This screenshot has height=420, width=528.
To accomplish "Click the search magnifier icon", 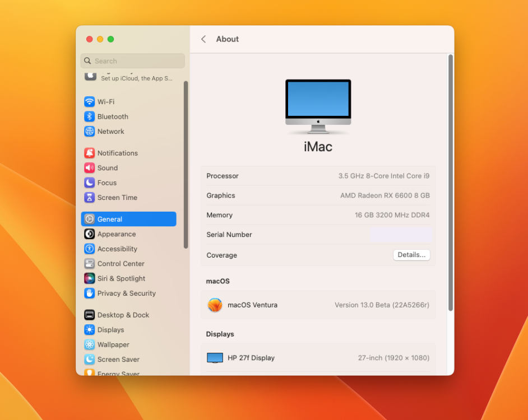I will click(x=87, y=61).
